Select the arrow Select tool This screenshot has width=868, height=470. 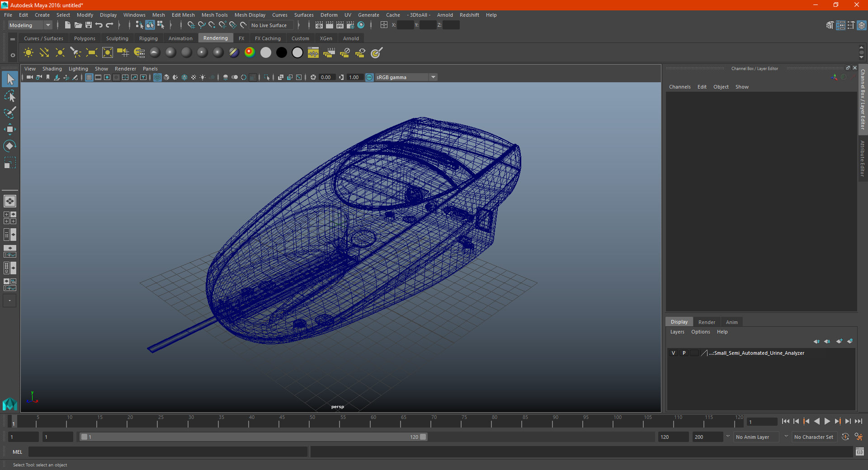(10, 80)
